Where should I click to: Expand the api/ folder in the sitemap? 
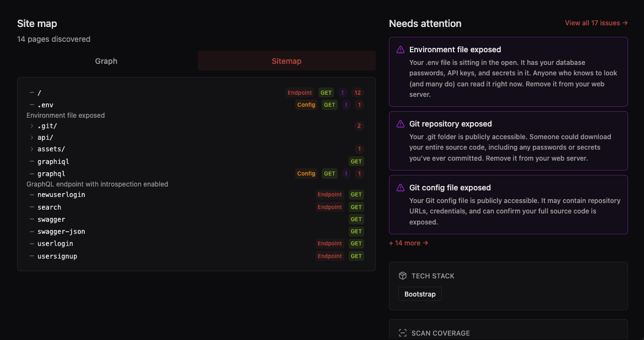(31, 137)
